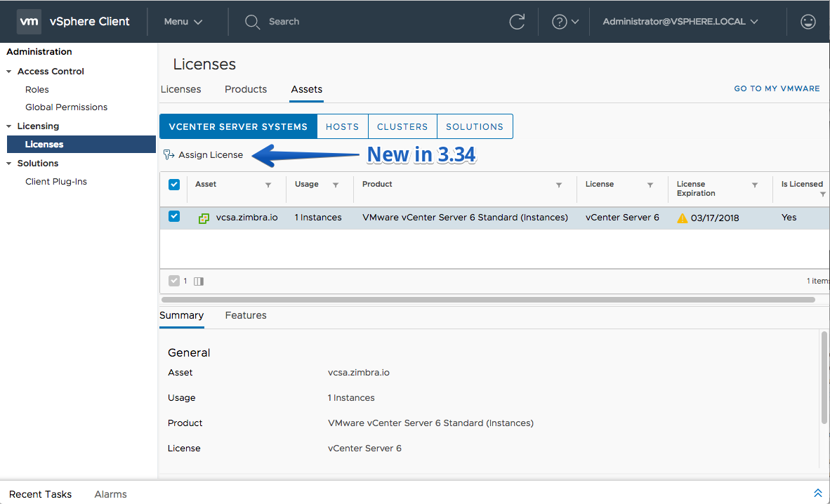830x504 pixels.
Task: Toggle the select-all checkbox in table header
Action: [174, 184]
